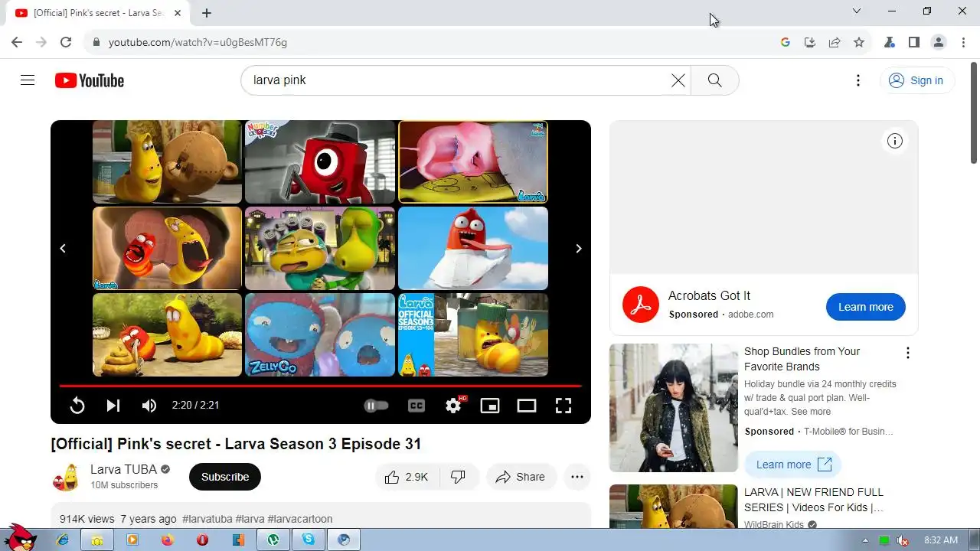
Task: Click the address bar URL
Action: click(x=198, y=42)
